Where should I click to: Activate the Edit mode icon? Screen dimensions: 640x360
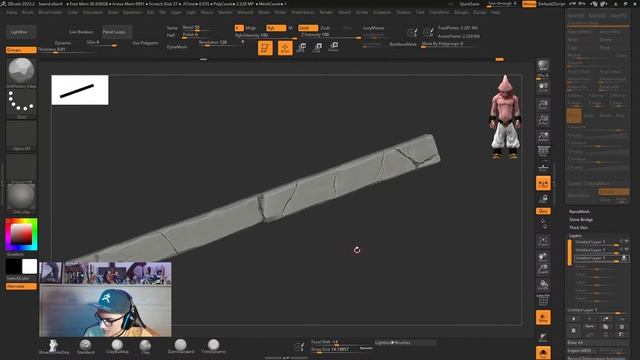click(x=265, y=48)
